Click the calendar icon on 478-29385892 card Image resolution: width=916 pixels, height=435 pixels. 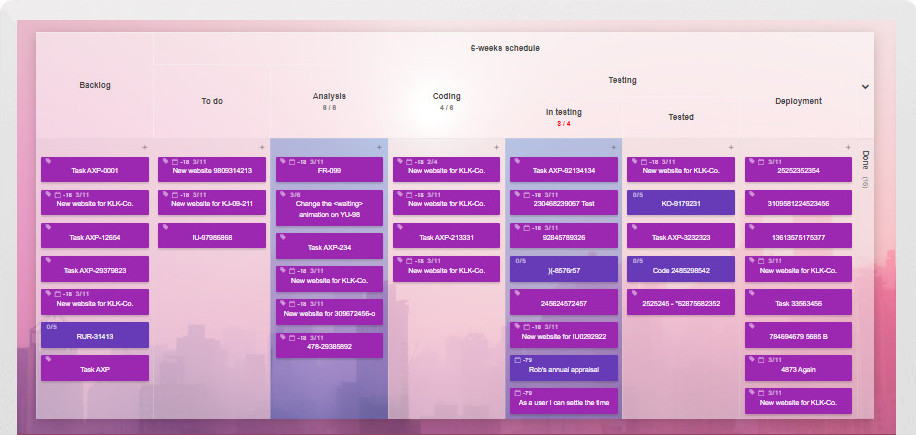[293, 337]
